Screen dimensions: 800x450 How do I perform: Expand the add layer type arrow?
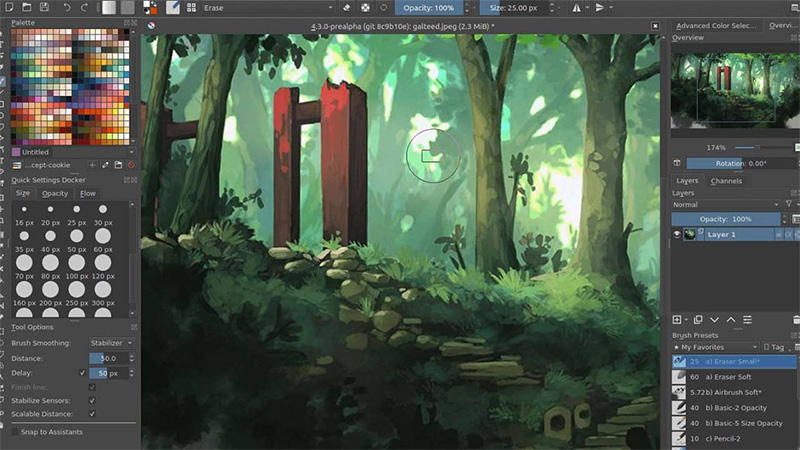tap(686, 320)
